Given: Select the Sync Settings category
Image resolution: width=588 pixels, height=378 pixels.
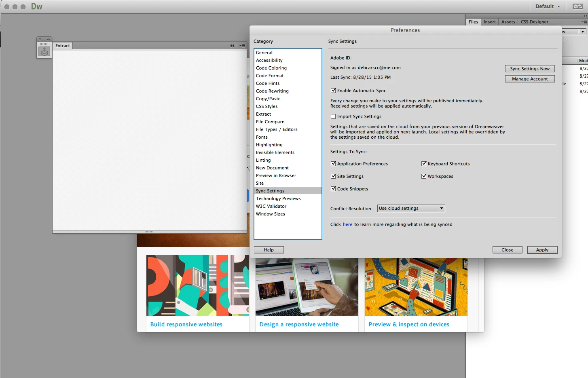Looking at the screenshot, I should click(288, 191).
